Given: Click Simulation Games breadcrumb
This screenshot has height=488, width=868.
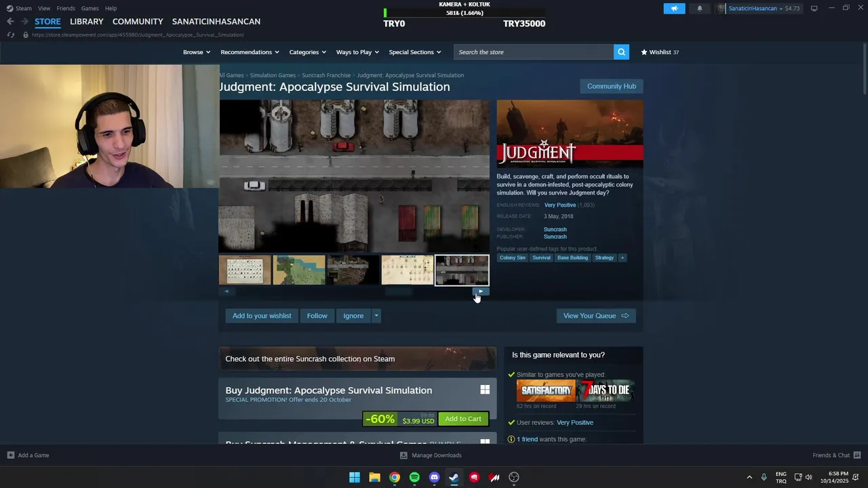Looking at the screenshot, I should pyautogui.click(x=273, y=75).
